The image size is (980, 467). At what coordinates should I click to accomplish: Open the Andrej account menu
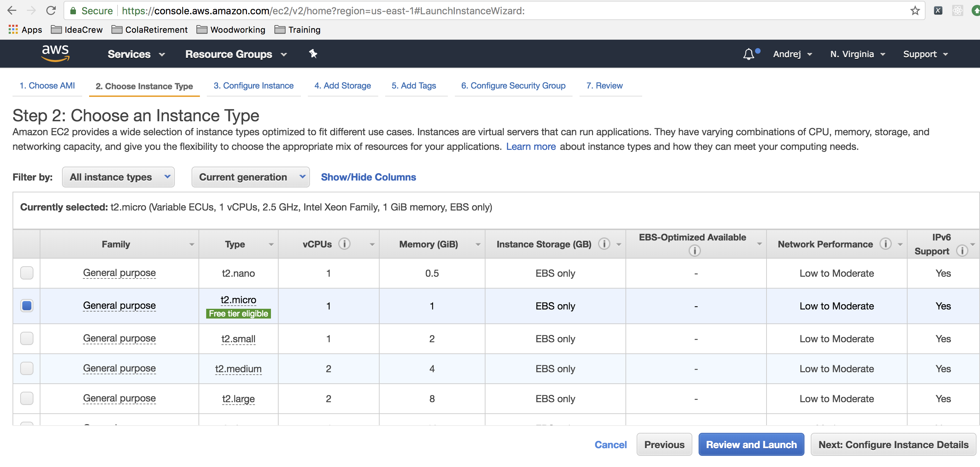pyautogui.click(x=792, y=54)
